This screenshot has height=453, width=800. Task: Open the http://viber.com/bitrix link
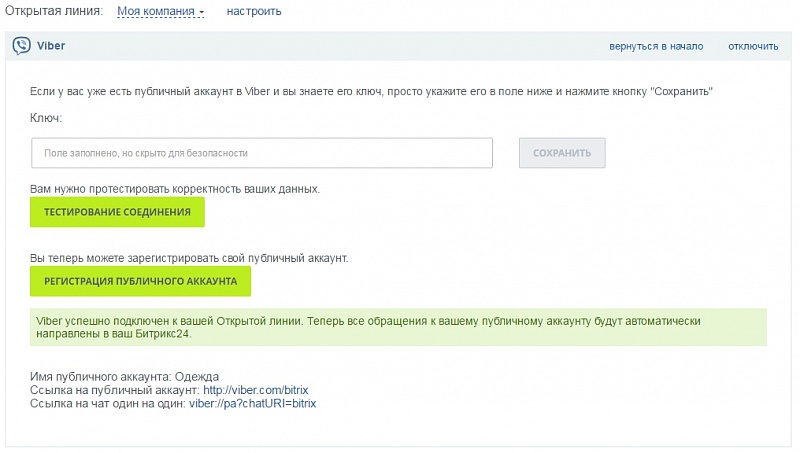coord(256,390)
